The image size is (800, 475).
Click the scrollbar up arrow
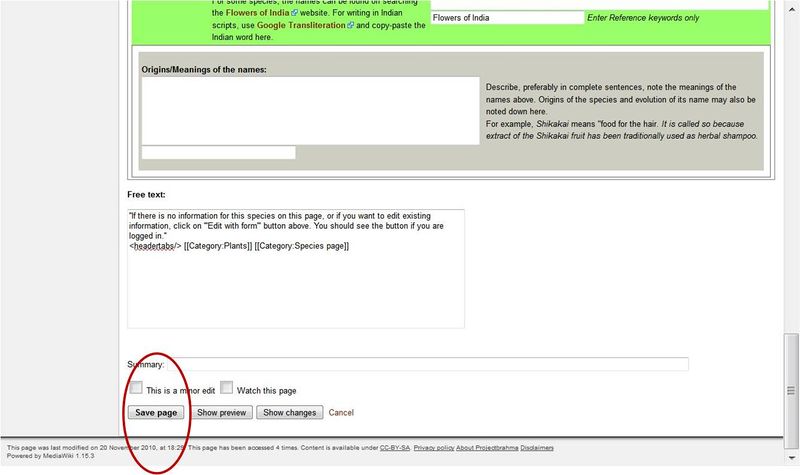point(791,10)
